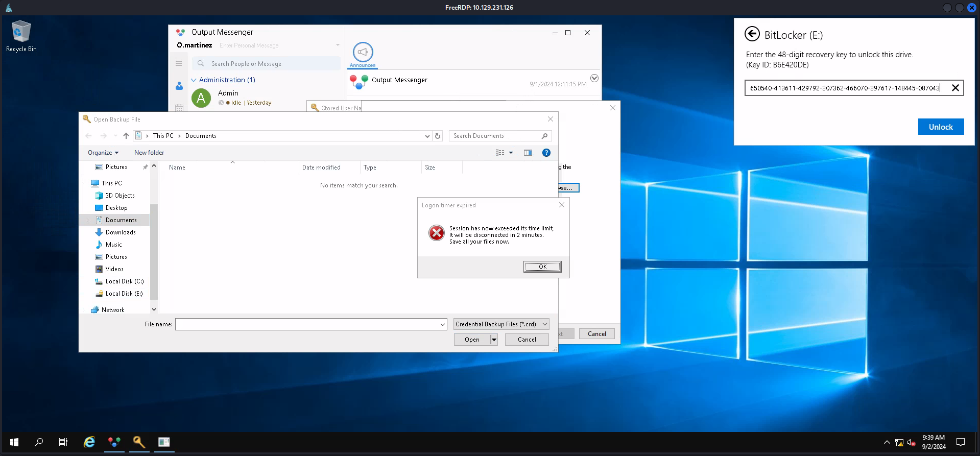Click the File name input box
Image resolution: width=980 pixels, height=456 pixels.
click(306, 324)
